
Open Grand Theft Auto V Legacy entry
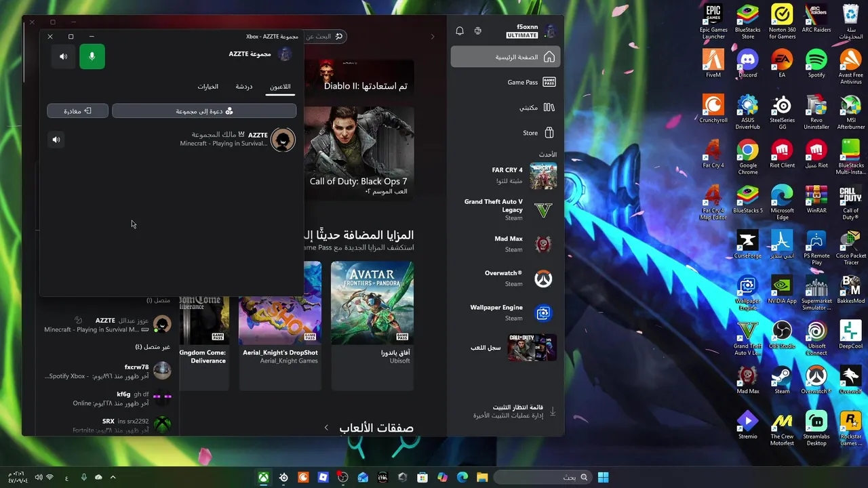tap(505, 210)
